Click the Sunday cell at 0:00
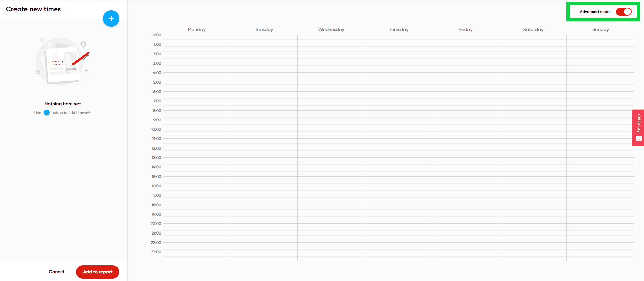644x281 pixels. (x=600, y=39)
